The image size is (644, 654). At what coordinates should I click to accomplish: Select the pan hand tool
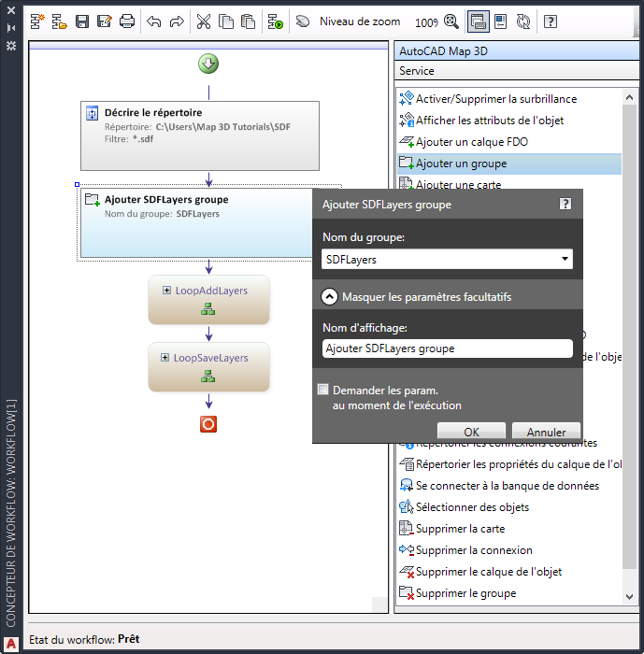pos(303,21)
